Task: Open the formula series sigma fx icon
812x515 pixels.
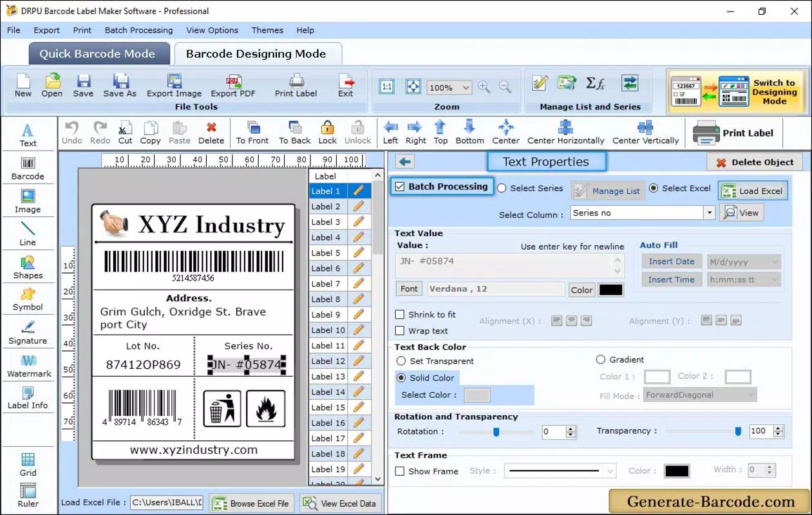Action: pos(596,83)
